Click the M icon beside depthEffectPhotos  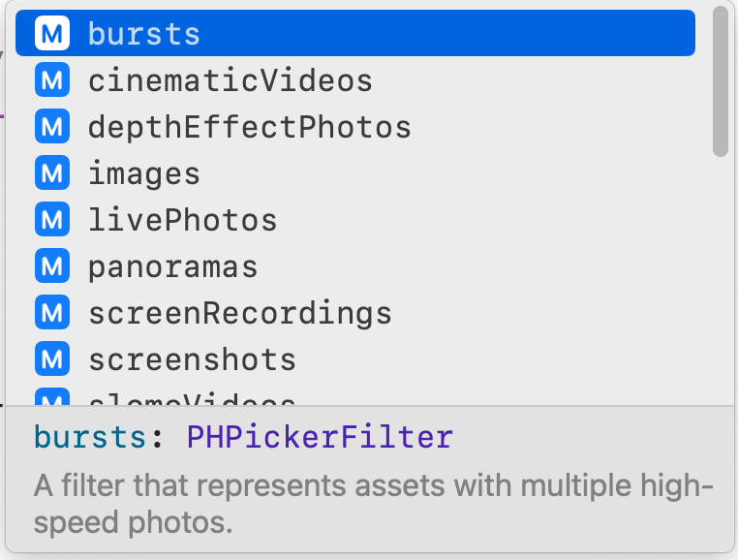pos(50,127)
